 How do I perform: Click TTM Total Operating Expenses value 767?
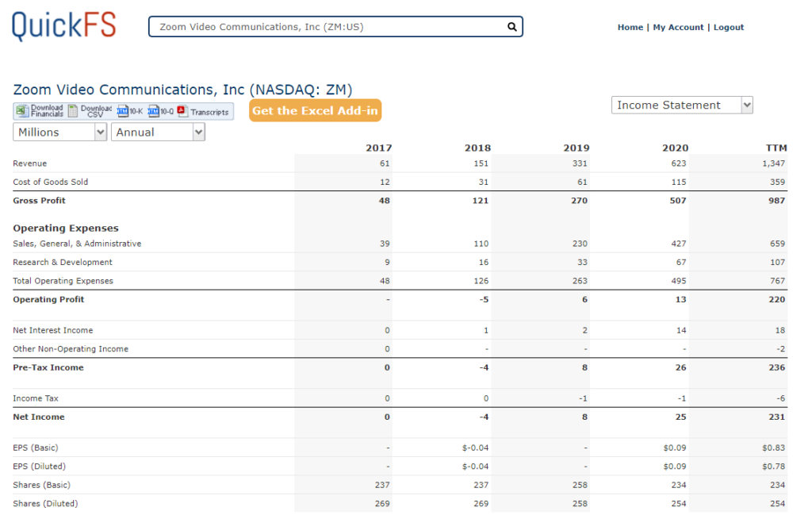click(x=777, y=282)
